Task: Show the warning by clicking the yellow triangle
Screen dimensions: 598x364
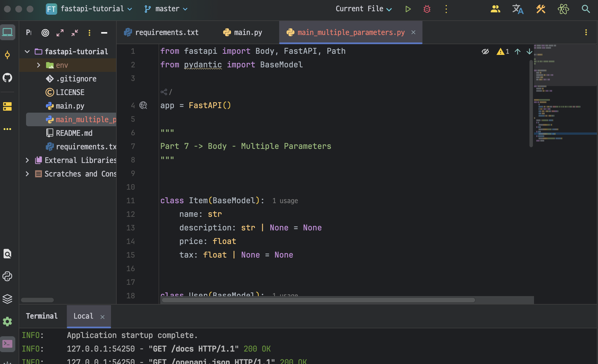Action: 501,52
